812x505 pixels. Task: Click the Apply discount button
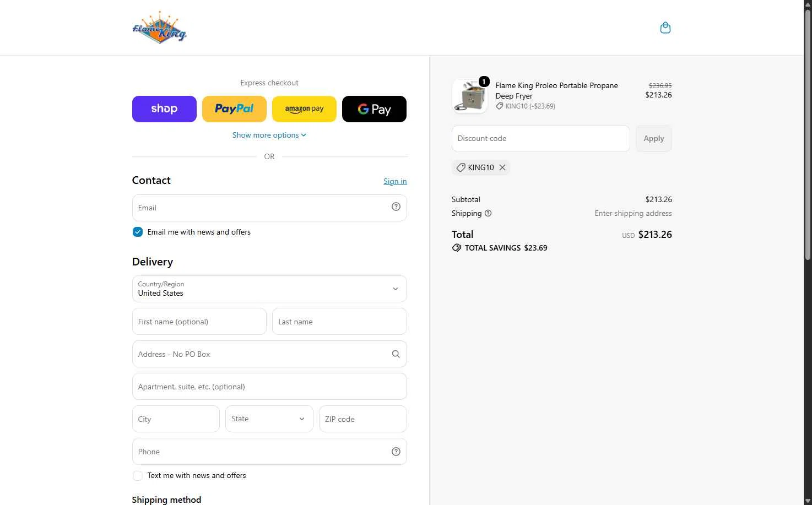pyautogui.click(x=654, y=138)
